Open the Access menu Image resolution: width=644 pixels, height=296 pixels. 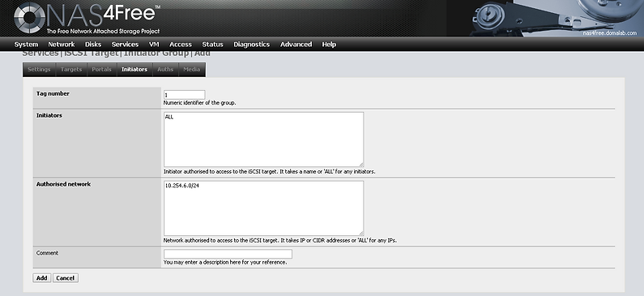click(x=181, y=45)
